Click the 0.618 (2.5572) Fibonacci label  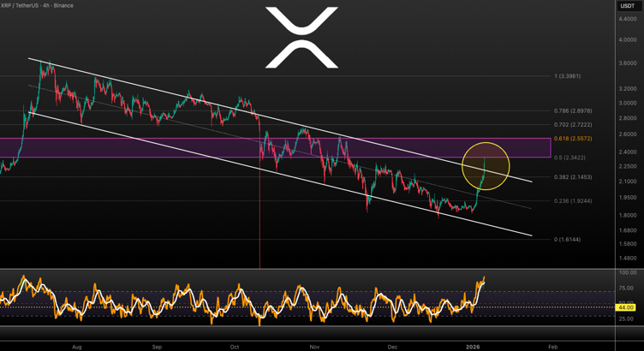pos(575,139)
